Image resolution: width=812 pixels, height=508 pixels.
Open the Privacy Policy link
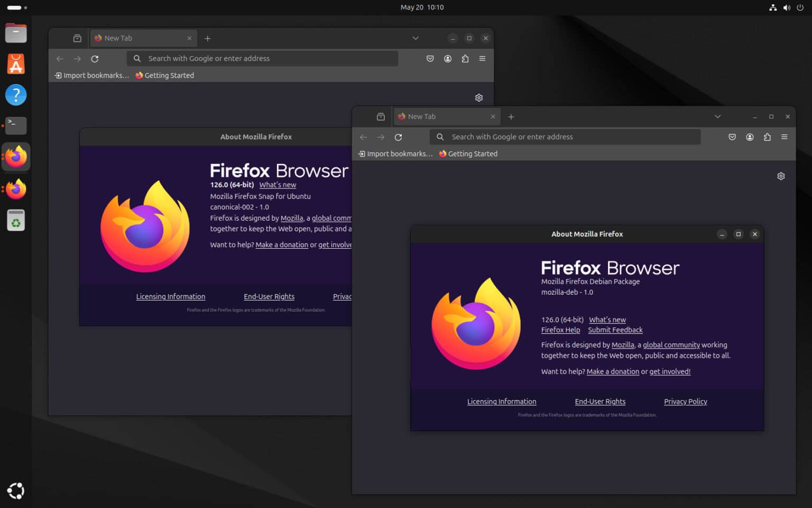click(x=685, y=401)
